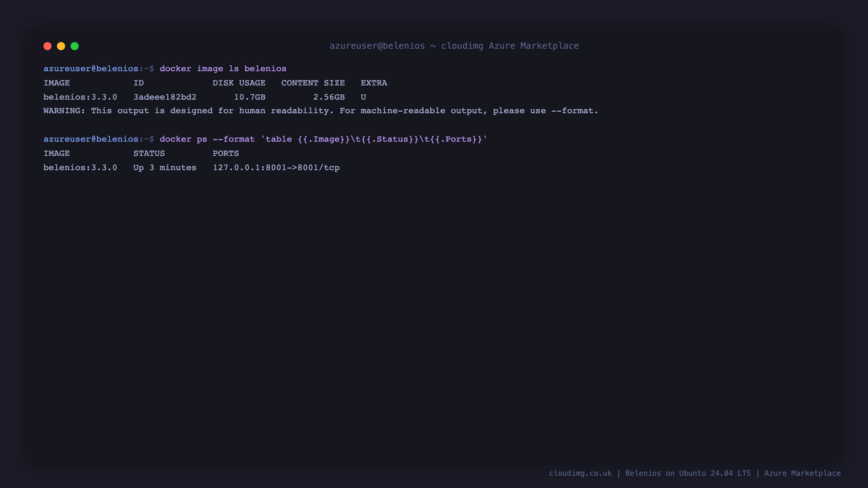Click 'belenios:3.3.0' in the docker ps output
The image size is (868, 488).
(80, 167)
